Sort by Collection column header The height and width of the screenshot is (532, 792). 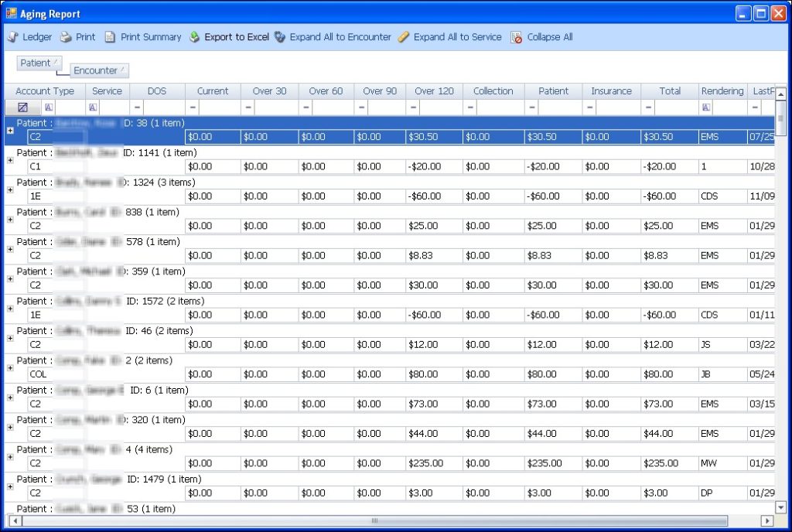[x=493, y=90]
